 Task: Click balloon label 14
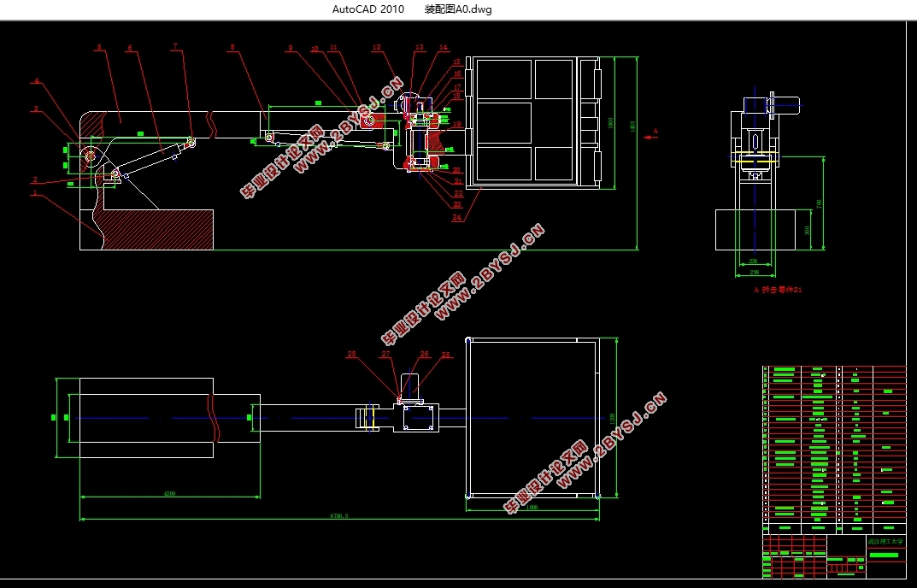click(444, 47)
